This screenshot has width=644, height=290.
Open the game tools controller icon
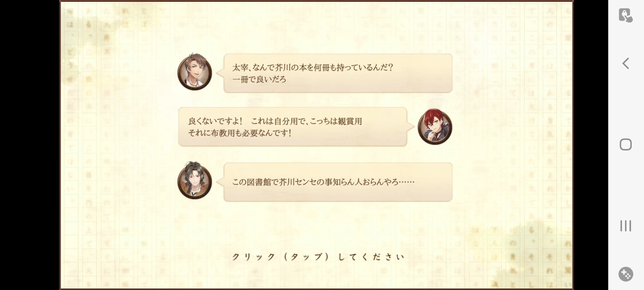click(626, 274)
